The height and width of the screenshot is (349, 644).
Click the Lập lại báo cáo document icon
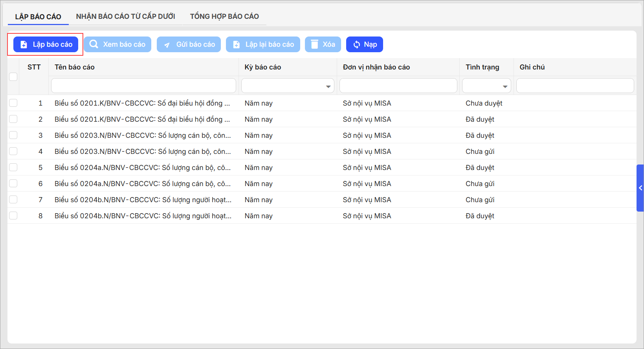coord(236,45)
